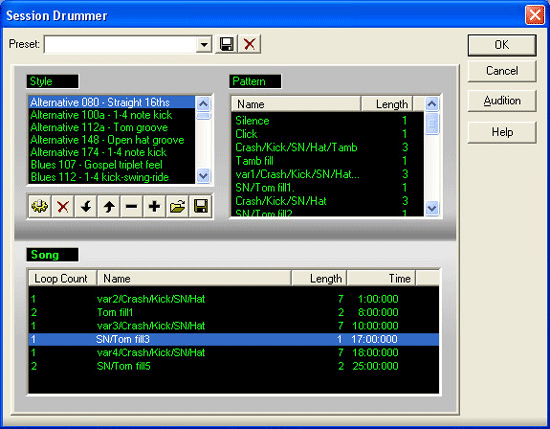Increase loop count with plus icon
Image resolution: width=550 pixels, height=429 pixels.
tap(154, 206)
